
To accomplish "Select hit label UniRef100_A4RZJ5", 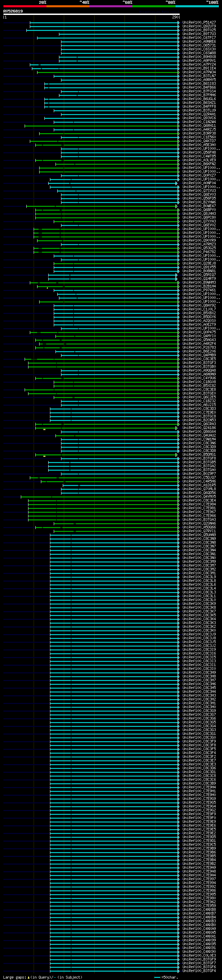I will (199, 130).
